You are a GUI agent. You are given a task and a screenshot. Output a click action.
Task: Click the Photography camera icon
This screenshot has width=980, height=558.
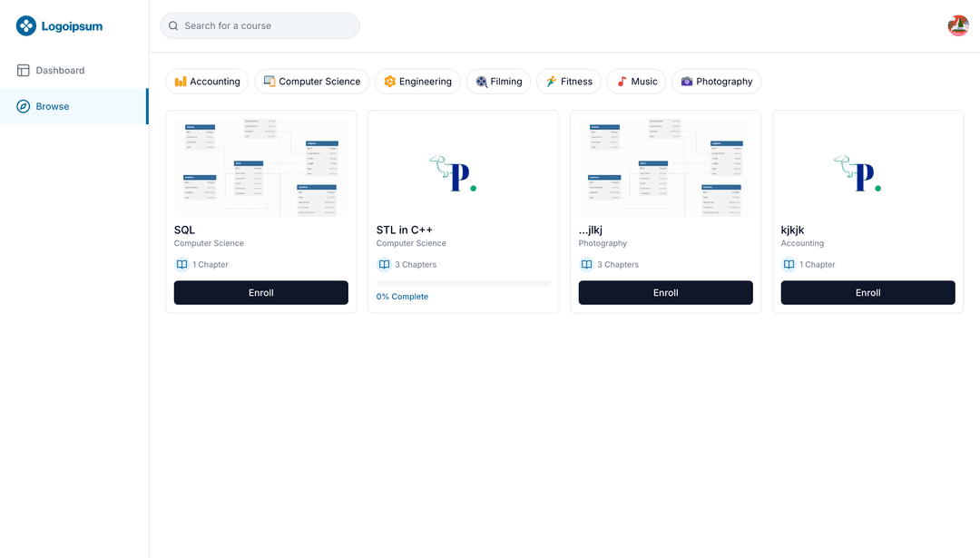click(x=688, y=81)
